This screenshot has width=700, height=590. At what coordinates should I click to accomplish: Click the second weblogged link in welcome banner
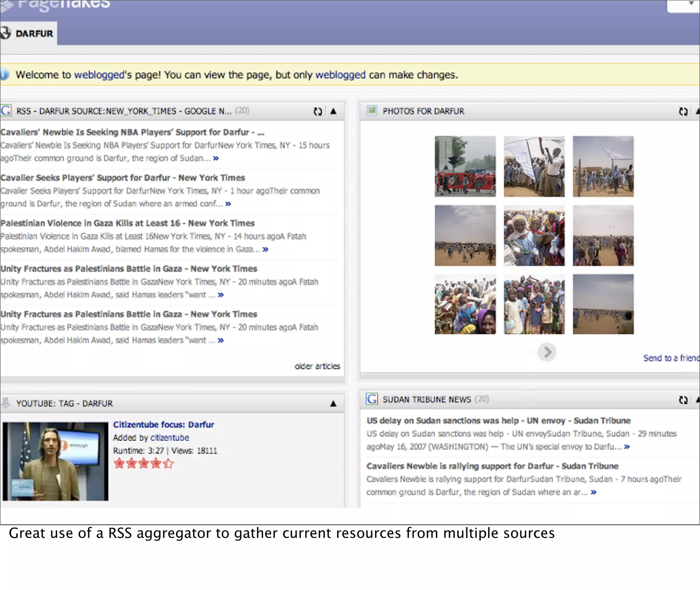click(340, 75)
